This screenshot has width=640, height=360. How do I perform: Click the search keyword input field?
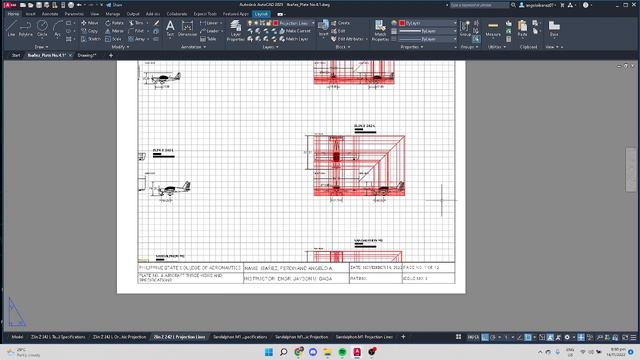(479, 5)
